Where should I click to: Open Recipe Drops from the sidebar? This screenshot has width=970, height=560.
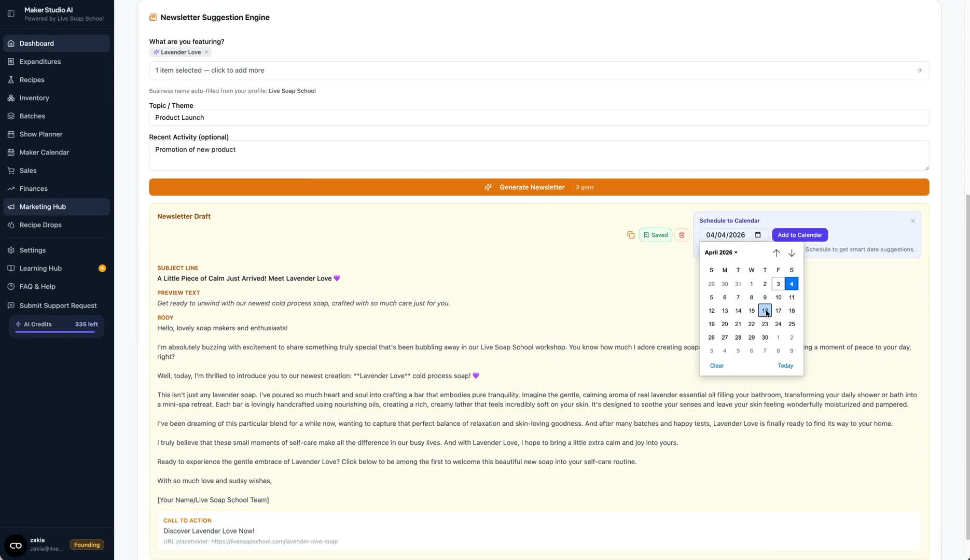[x=40, y=225]
